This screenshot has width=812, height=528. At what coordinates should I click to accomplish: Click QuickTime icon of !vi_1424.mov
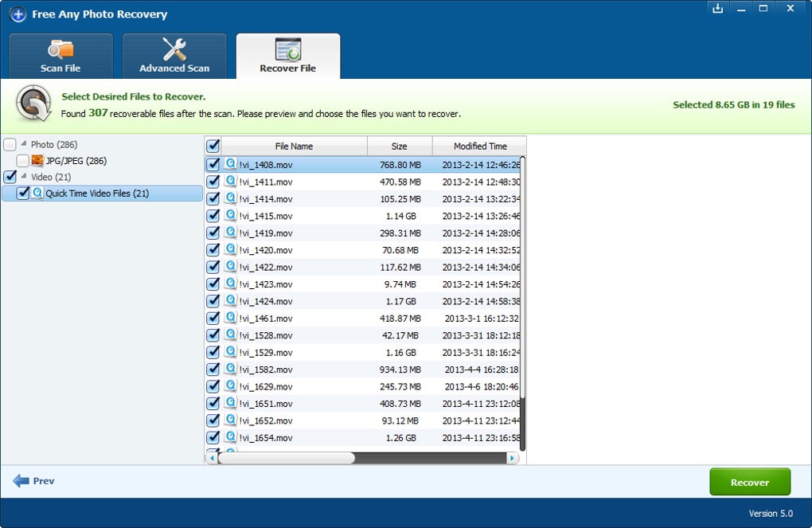[230, 300]
